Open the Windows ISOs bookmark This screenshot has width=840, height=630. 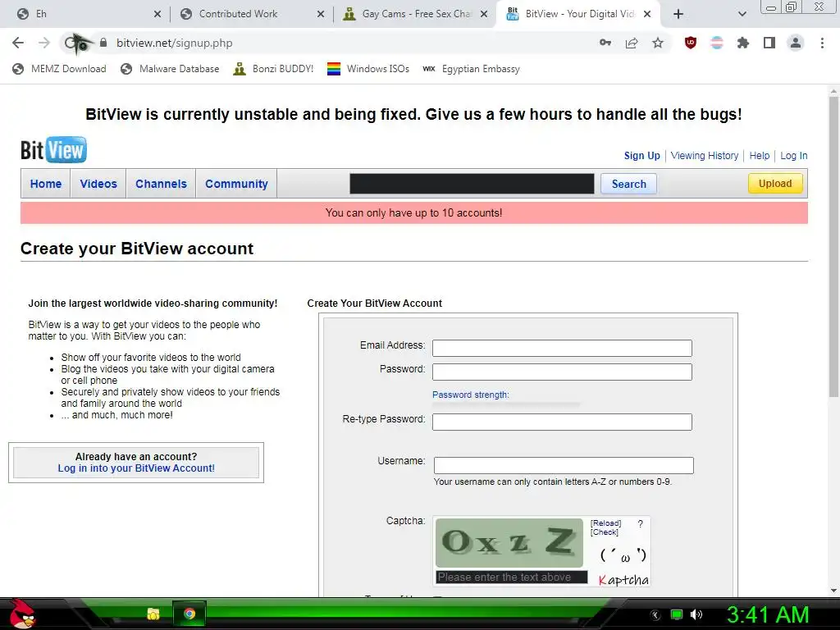[x=368, y=69]
